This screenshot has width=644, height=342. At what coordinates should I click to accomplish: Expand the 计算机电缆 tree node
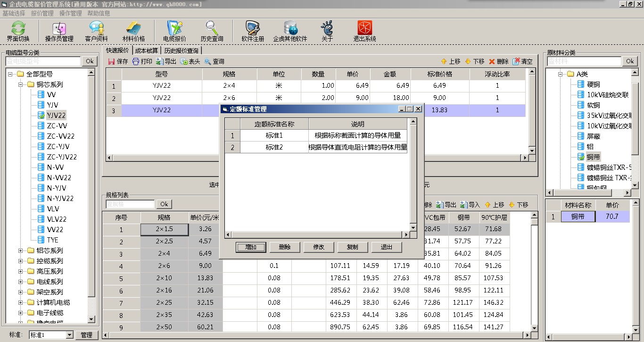tap(21, 302)
